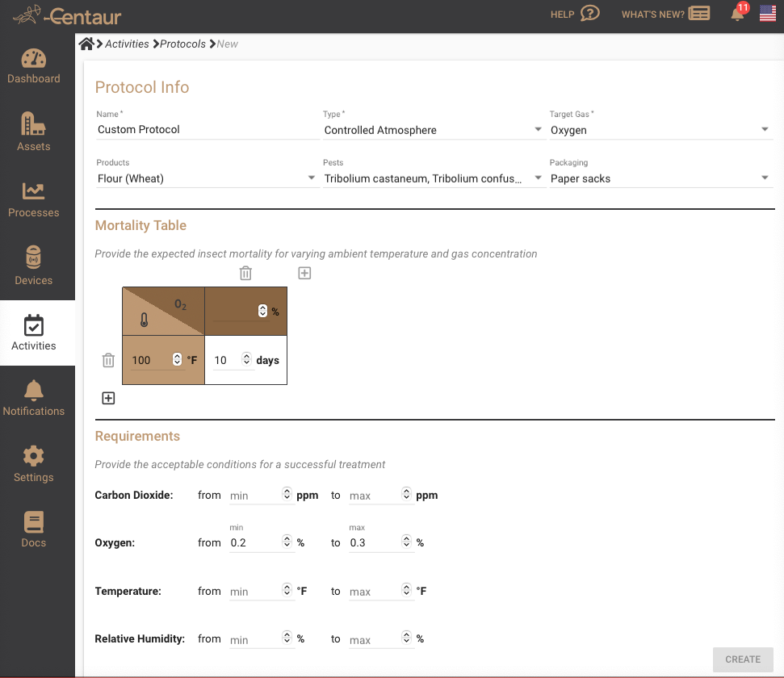Adjust the Oxygen min value stepper
This screenshot has height=678, width=784.
pos(287,542)
